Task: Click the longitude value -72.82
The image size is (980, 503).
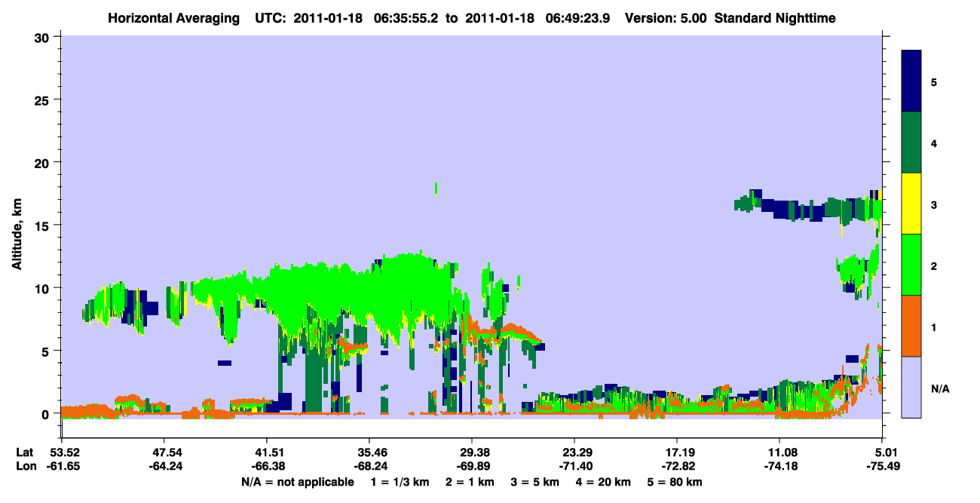Action: pos(677,467)
